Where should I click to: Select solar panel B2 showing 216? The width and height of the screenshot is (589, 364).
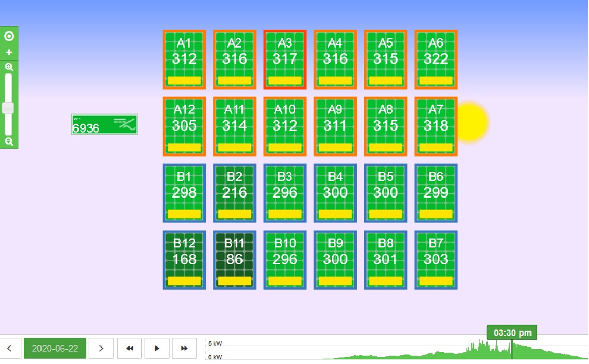click(234, 193)
